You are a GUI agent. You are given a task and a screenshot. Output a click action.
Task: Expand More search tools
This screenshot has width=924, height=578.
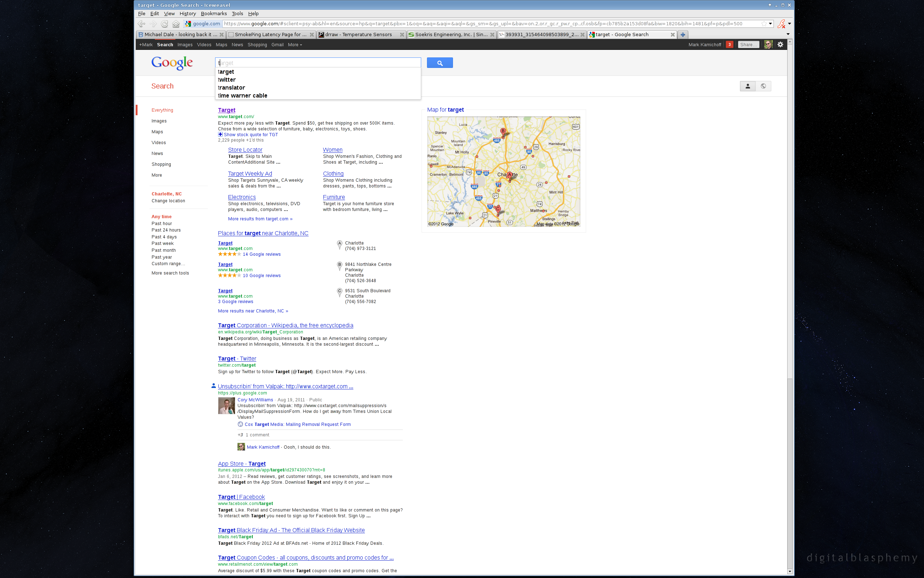tap(170, 273)
